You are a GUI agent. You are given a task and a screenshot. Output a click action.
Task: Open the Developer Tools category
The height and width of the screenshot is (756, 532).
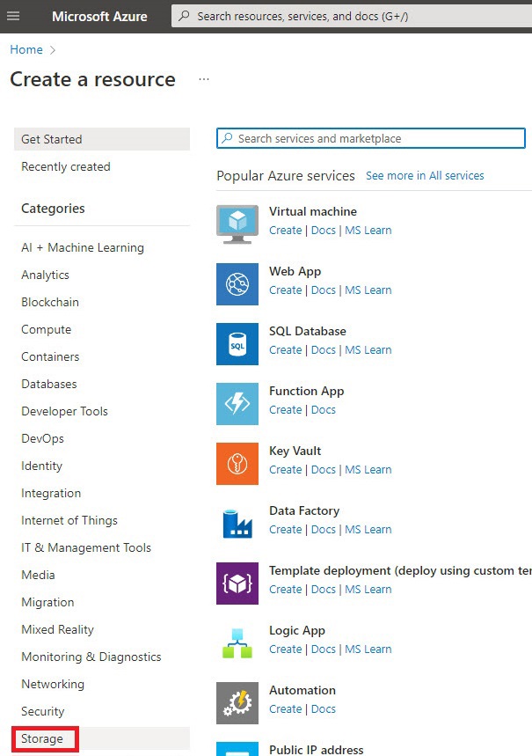(64, 411)
